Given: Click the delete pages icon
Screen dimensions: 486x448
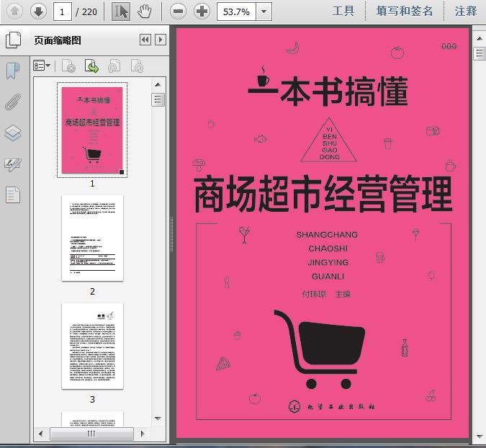Looking at the screenshot, I should coord(69,66).
